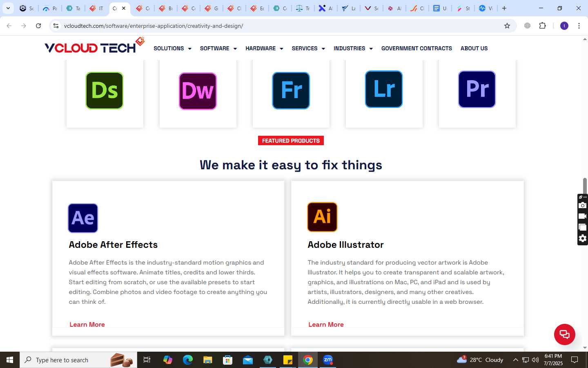Click the Illustrator Ai logo
This screenshot has width=588, height=368.
tap(322, 217)
